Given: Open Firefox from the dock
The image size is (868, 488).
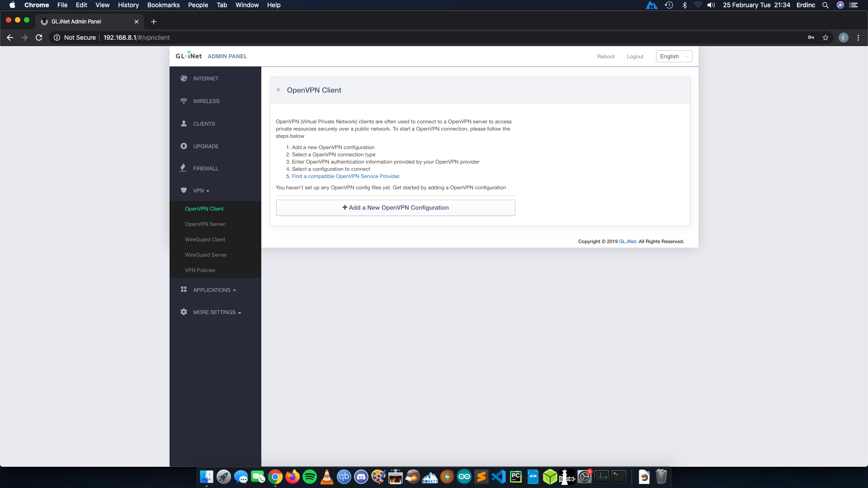Looking at the screenshot, I should tap(292, 477).
